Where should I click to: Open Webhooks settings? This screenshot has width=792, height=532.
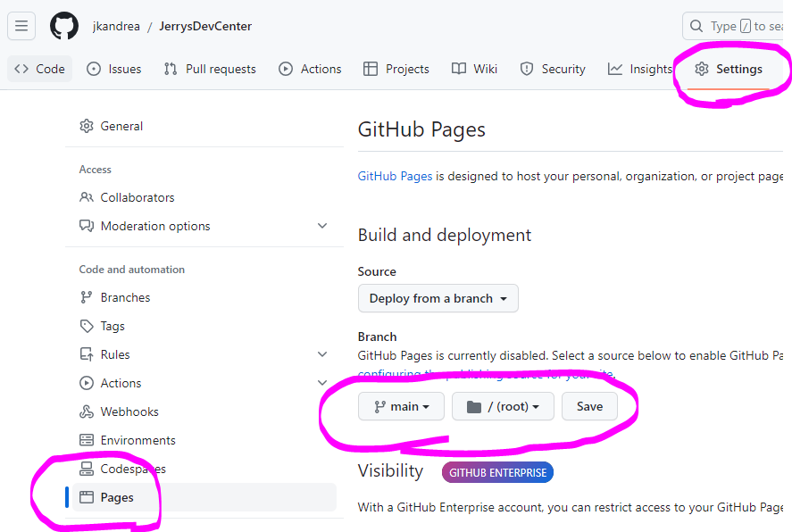(x=204, y=411)
